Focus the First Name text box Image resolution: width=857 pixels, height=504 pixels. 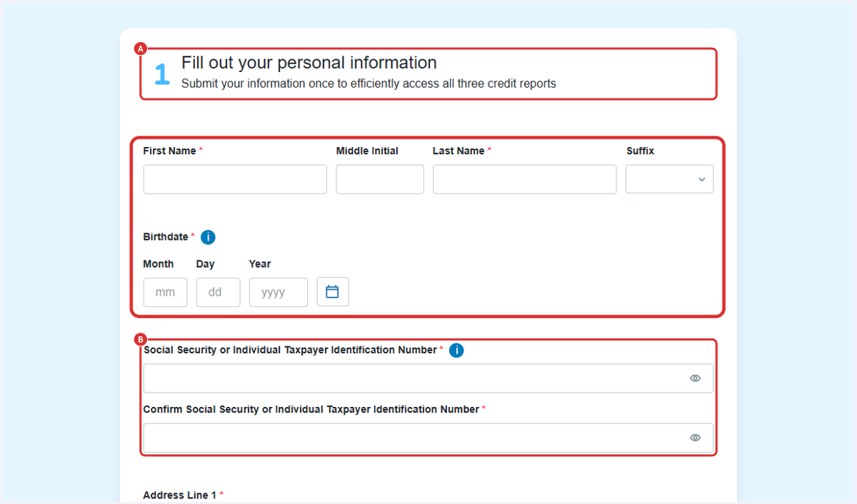pyautogui.click(x=235, y=179)
